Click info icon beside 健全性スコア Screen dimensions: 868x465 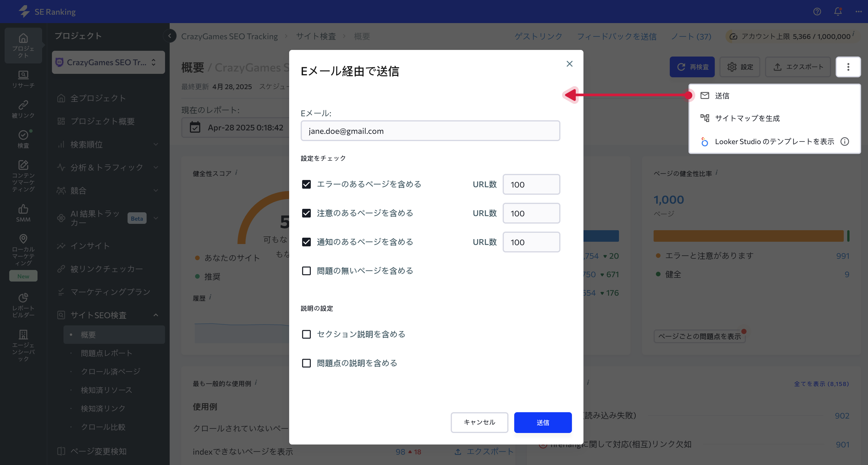coord(237,172)
